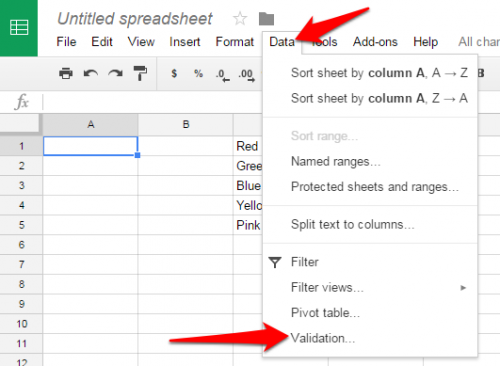Image resolution: width=500 pixels, height=366 pixels.
Task: Select the Paint format tool
Action: click(140, 73)
